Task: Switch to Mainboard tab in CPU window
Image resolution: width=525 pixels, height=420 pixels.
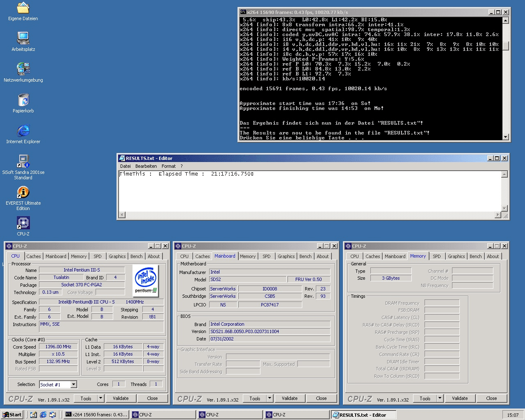Action: [56, 256]
